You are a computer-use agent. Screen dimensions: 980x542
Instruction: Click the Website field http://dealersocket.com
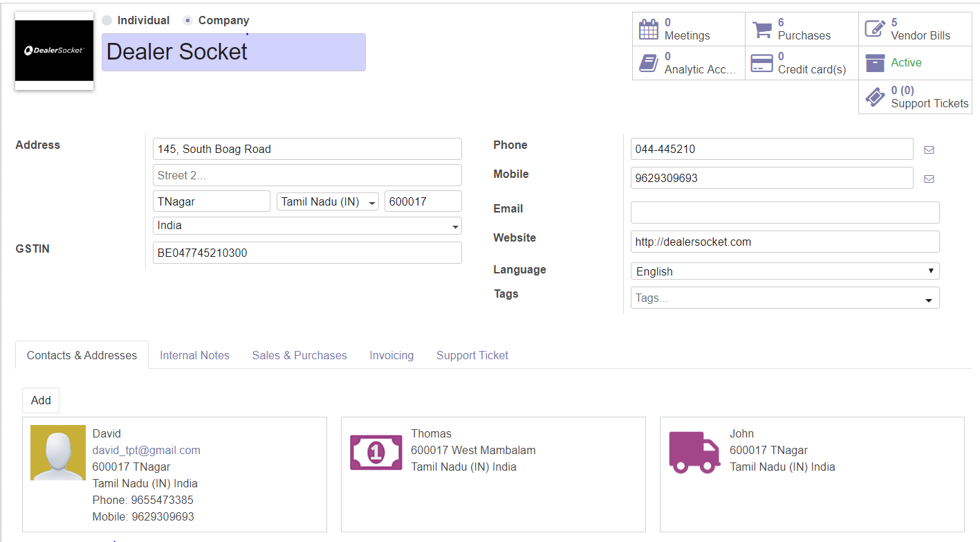[785, 242]
